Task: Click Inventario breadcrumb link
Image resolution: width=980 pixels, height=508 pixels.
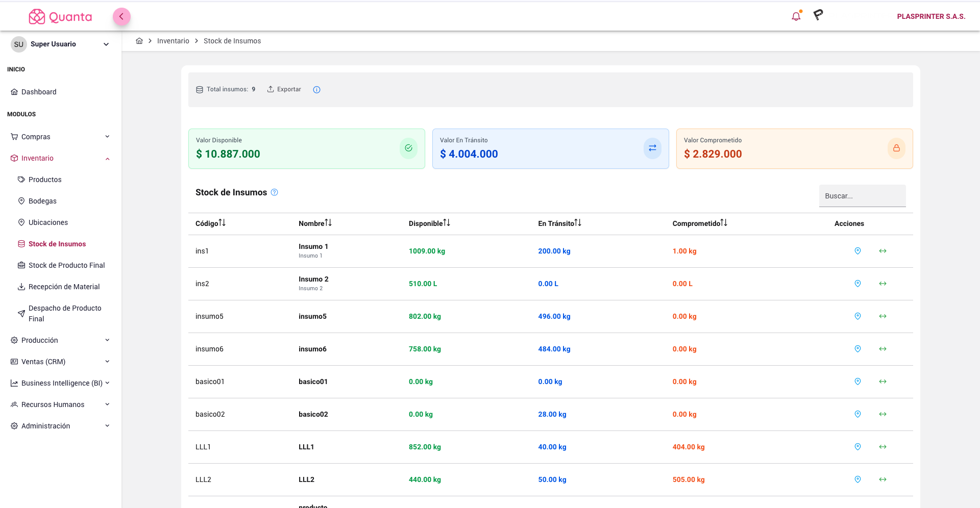Action: (x=173, y=41)
